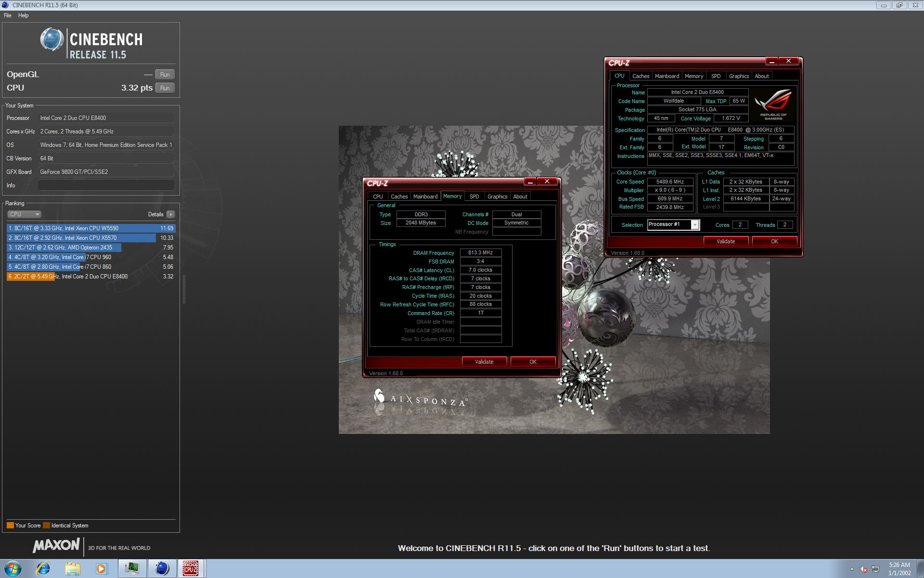Screen dimensions: 924x578
Task: Run the OpenGL benchmark
Action: (x=165, y=75)
